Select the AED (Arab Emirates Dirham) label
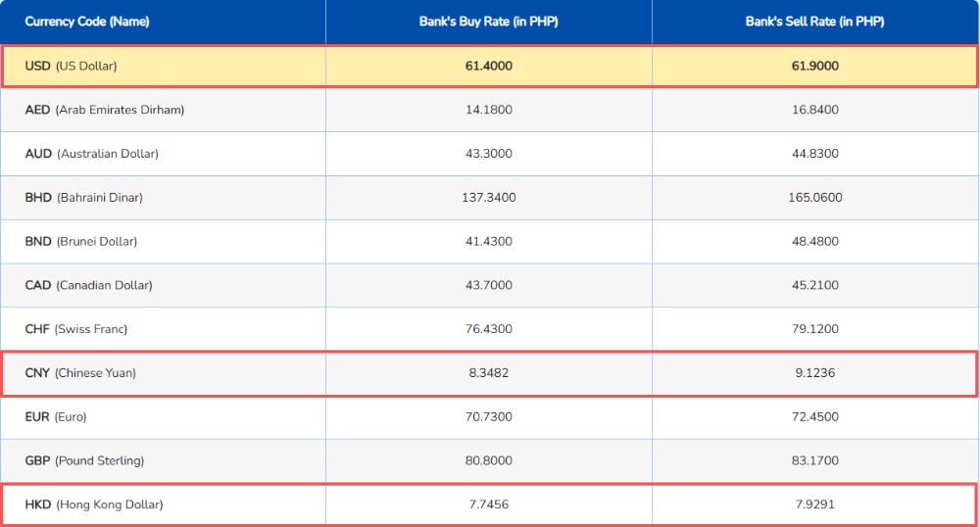The width and height of the screenshot is (980, 527). [105, 110]
